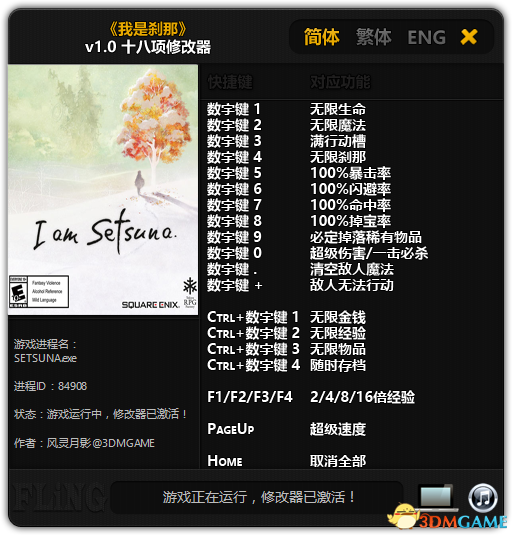This screenshot has height=535, width=512.
Task: Click the 3DMGAME mascot logo
Action: click(448, 518)
